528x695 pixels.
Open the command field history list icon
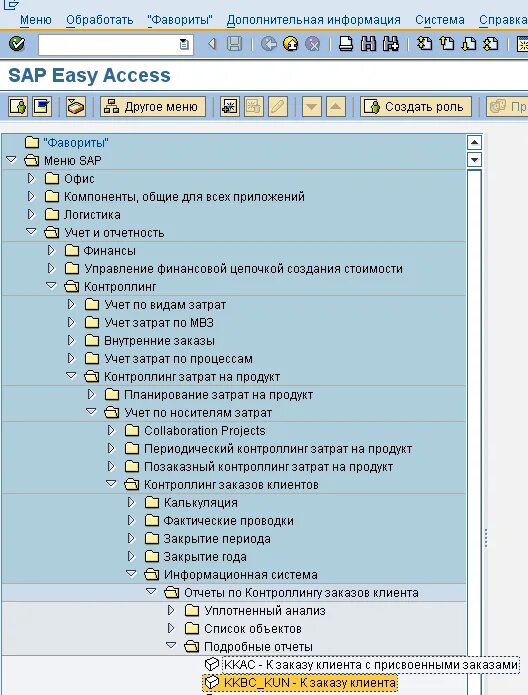(x=184, y=44)
